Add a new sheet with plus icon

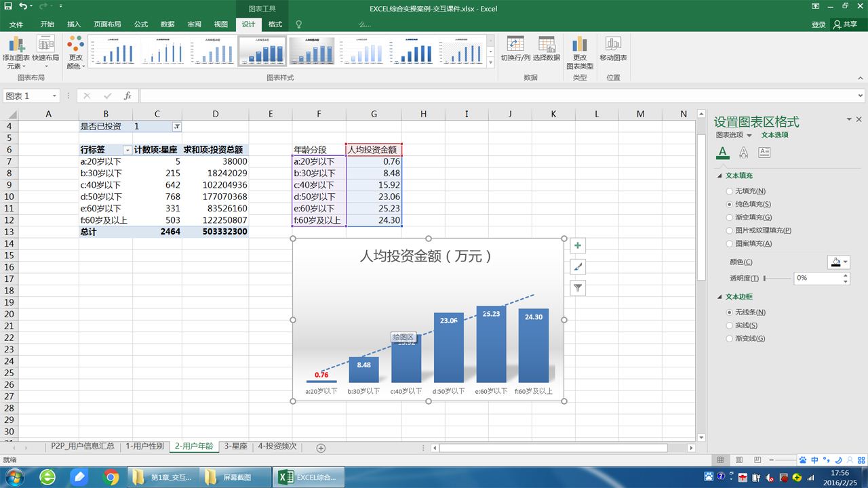[x=321, y=447]
